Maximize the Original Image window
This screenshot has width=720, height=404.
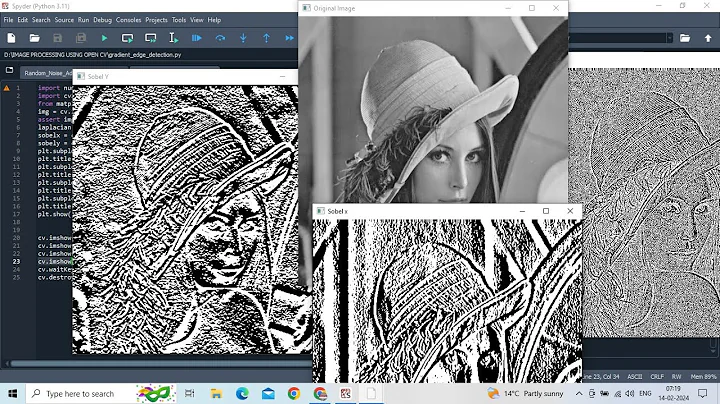pyautogui.click(x=532, y=8)
